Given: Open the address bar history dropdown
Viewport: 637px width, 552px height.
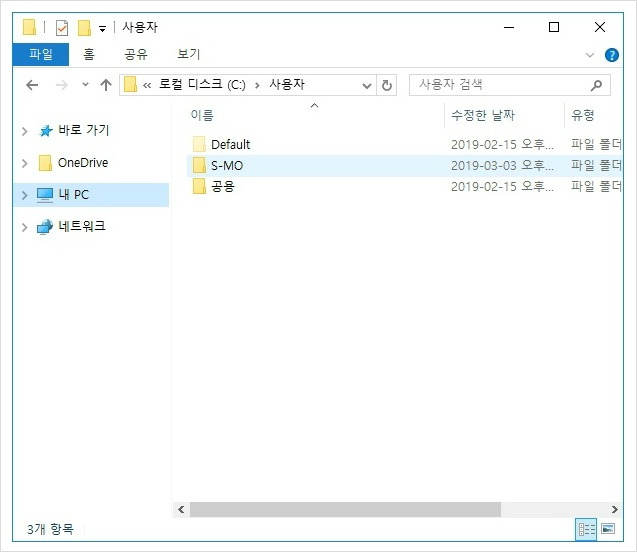Looking at the screenshot, I should pos(367,85).
